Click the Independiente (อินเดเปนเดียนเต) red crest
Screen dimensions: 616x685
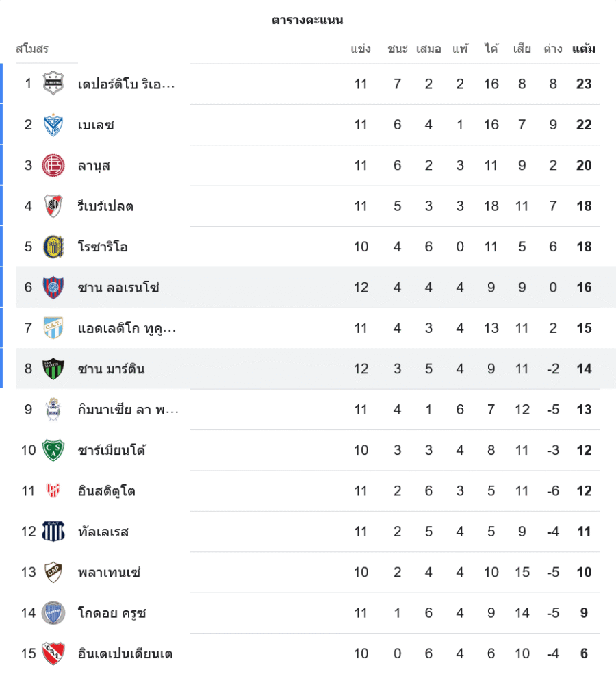click(53, 653)
